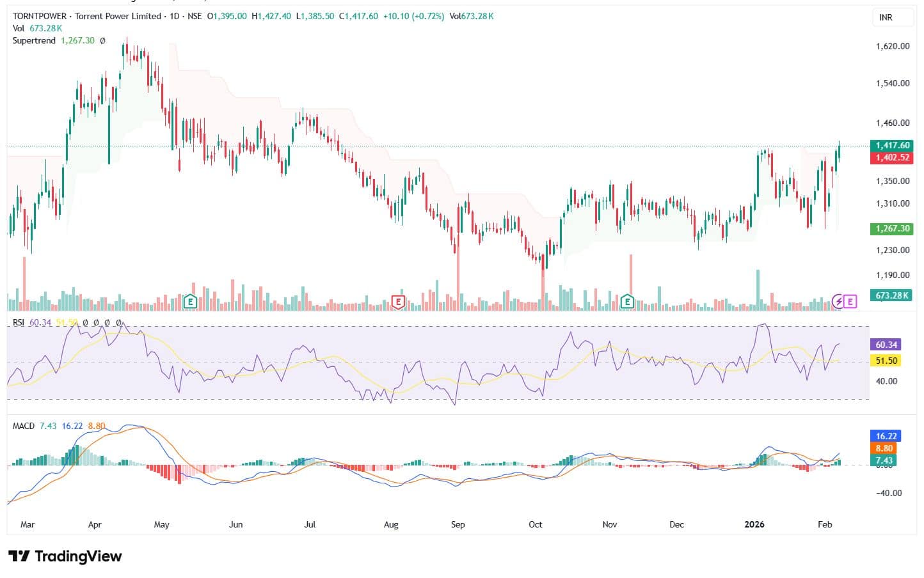The width and height of the screenshot is (924, 578).
Task: Open the INR currency selector
Action: (x=893, y=17)
